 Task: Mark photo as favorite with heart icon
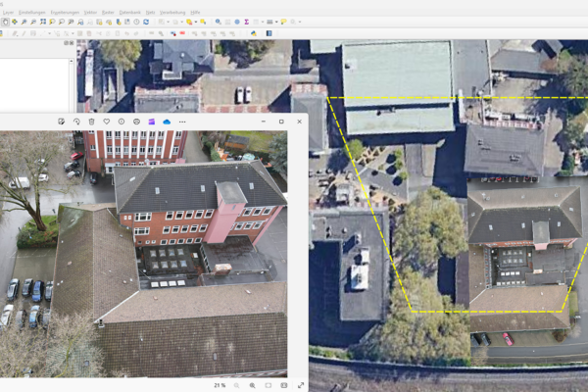107,122
